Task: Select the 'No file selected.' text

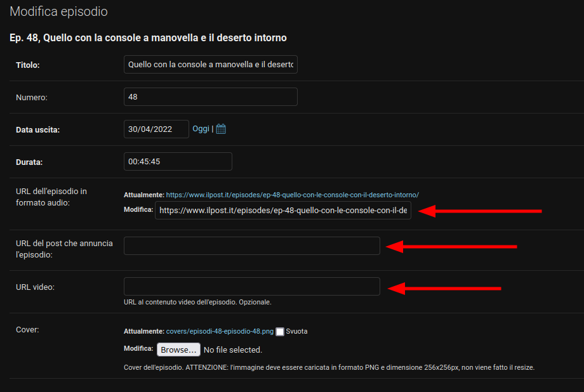Action: click(233, 350)
